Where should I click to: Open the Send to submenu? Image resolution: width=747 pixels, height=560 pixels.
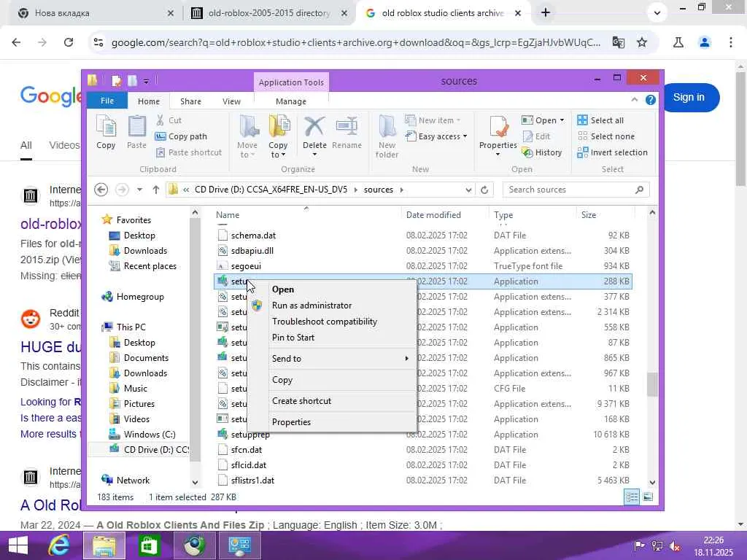pyautogui.click(x=333, y=359)
